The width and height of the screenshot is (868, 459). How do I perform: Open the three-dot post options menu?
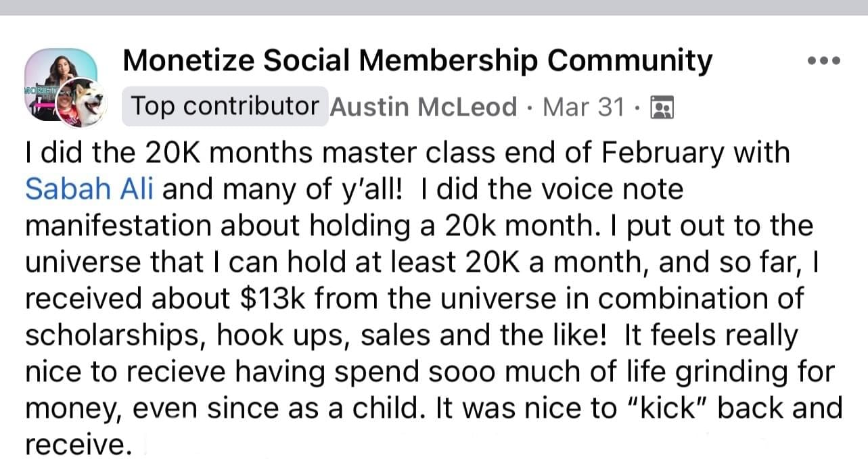(x=824, y=61)
